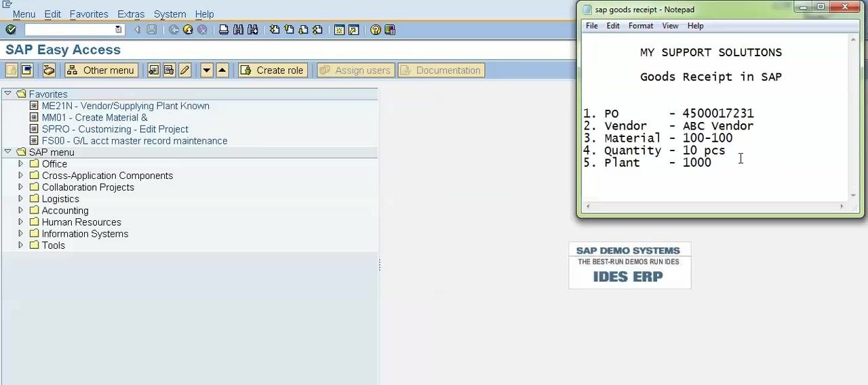The image size is (868, 385).
Task: Open the SAP Edit menu
Action: (x=52, y=14)
